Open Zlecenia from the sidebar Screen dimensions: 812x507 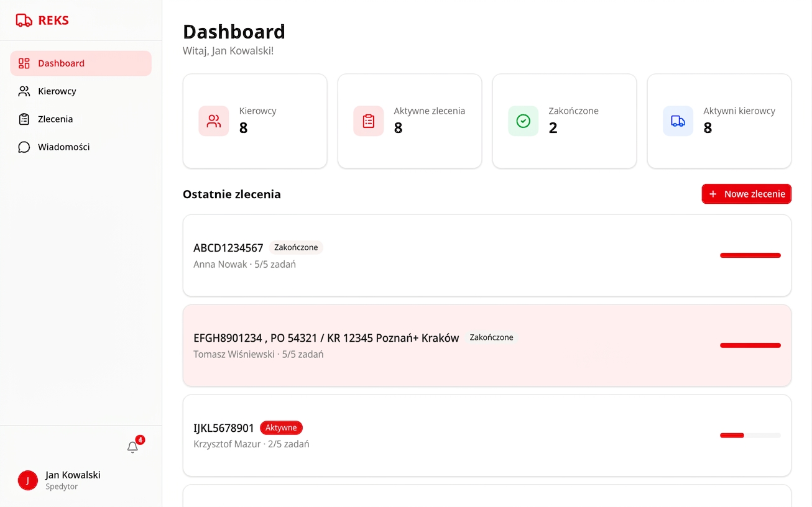pyautogui.click(x=81, y=119)
